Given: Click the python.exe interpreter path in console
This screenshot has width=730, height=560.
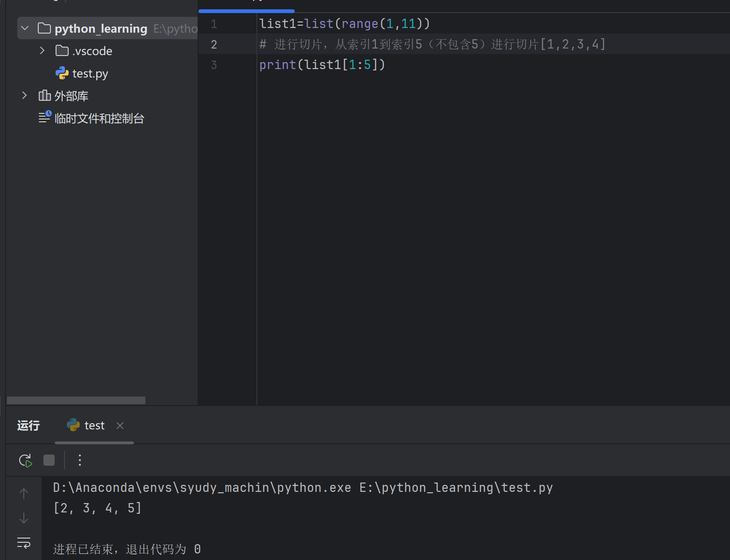Looking at the screenshot, I should pos(202,488).
